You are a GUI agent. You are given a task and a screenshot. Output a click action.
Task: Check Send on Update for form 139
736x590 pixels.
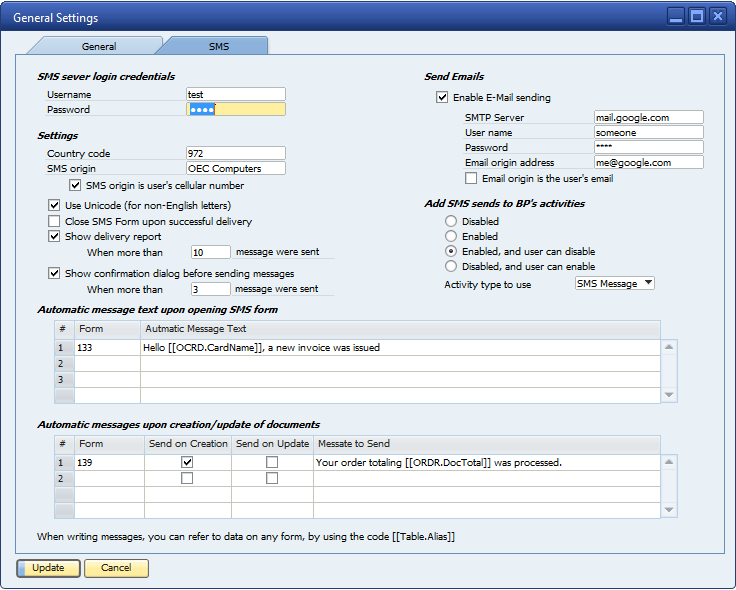[272, 462]
